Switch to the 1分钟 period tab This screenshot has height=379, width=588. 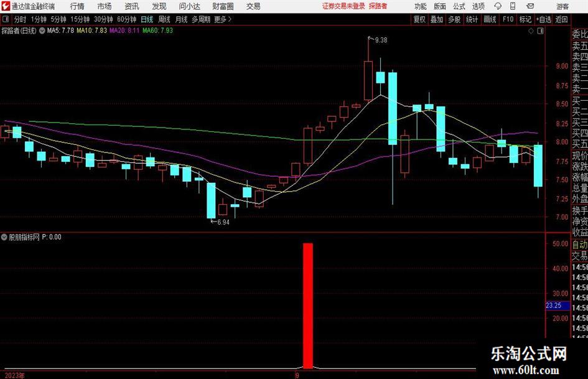[39, 19]
